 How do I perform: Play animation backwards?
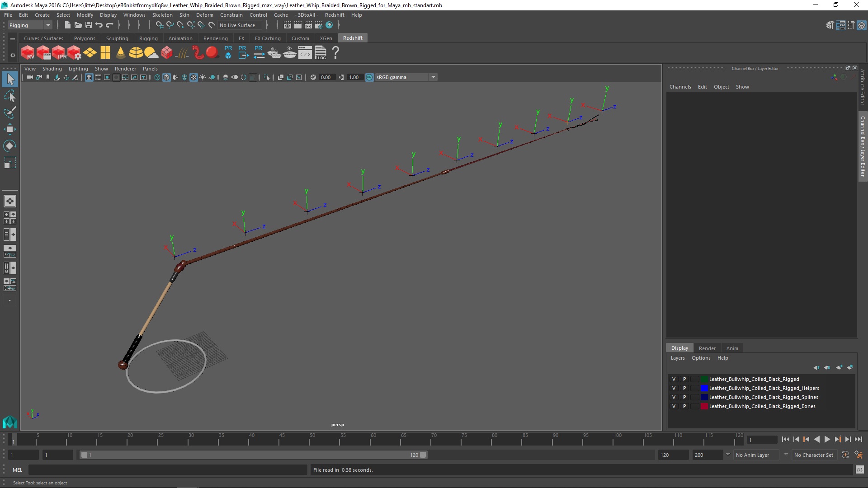tap(816, 439)
